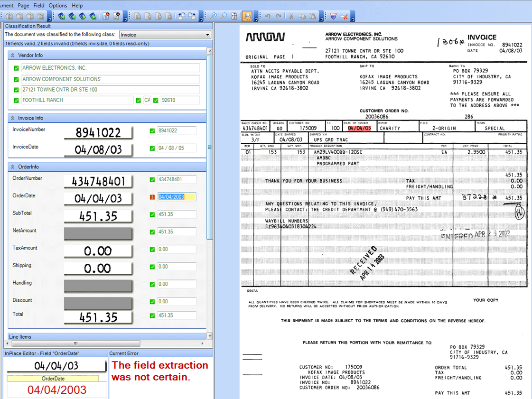The height and width of the screenshot is (399, 532).
Task: Click the toolbar icon with red X
Action: click(x=344, y=16)
